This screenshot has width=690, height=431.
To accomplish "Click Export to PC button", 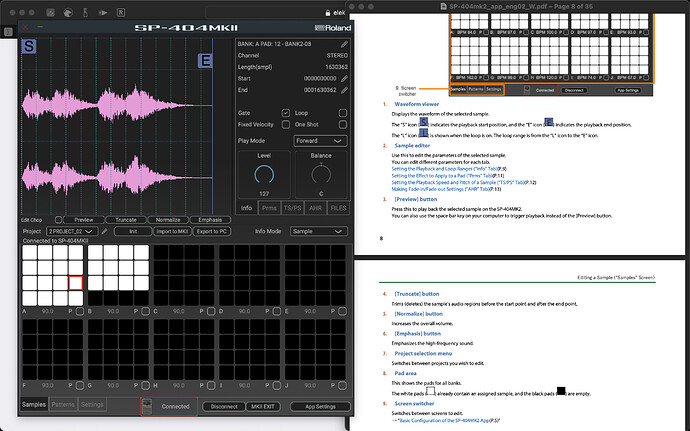I will pyautogui.click(x=212, y=231).
